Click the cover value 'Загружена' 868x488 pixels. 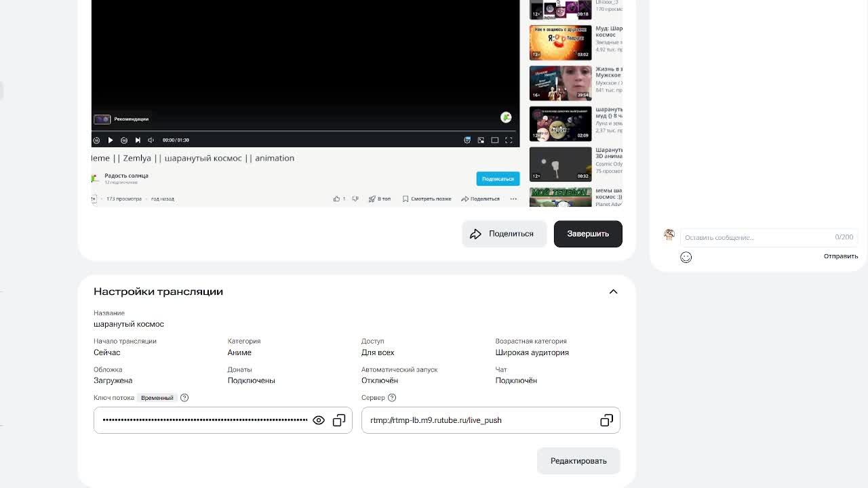113,381
